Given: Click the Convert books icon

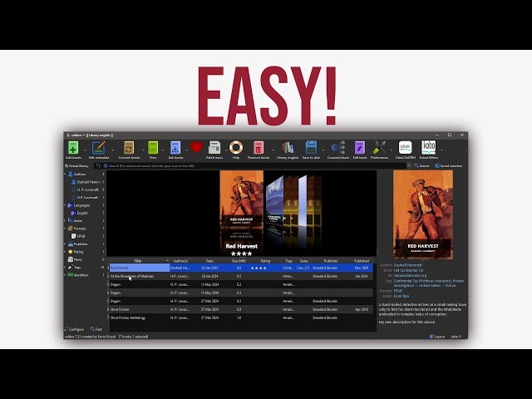Looking at the screenshot, I should [129, 148].
